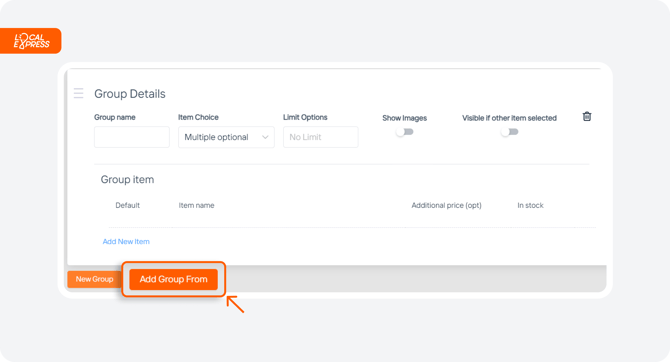Delete the group with the trash icon

click(587, 116)
